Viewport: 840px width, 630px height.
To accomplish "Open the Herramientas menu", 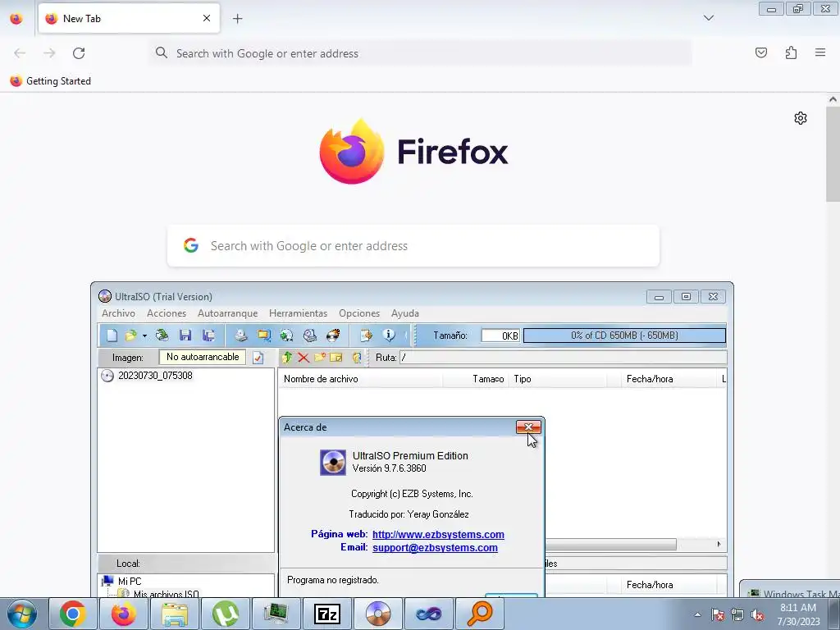I will (298, 313).
